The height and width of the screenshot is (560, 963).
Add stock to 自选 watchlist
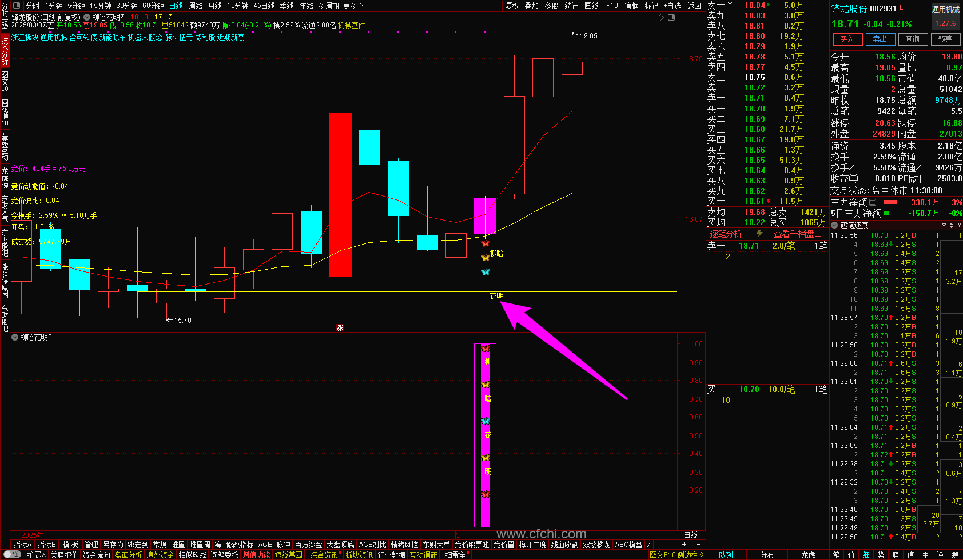click(672, 6)
